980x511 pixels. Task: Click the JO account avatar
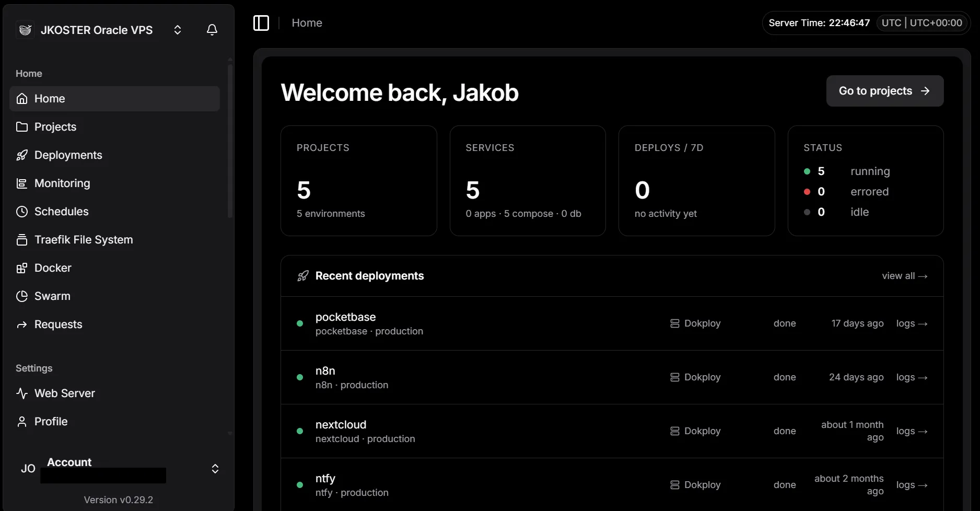tap(28, 469)
